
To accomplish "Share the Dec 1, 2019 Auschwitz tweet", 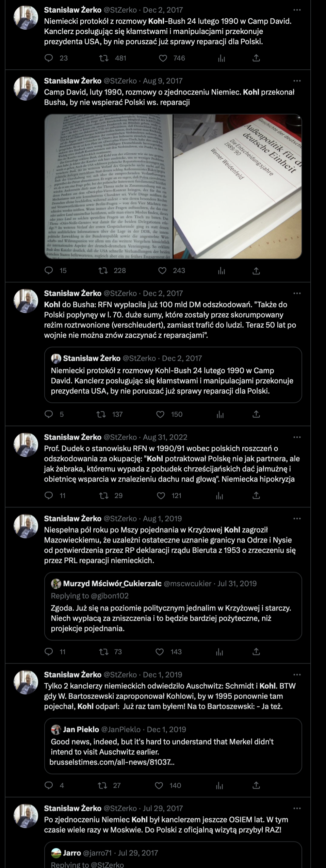I will tap(256, 785).
